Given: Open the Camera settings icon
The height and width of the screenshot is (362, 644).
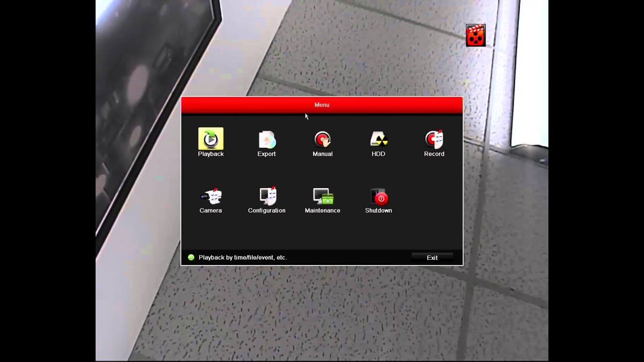Looking at the screenshot, I should (211, 196).
